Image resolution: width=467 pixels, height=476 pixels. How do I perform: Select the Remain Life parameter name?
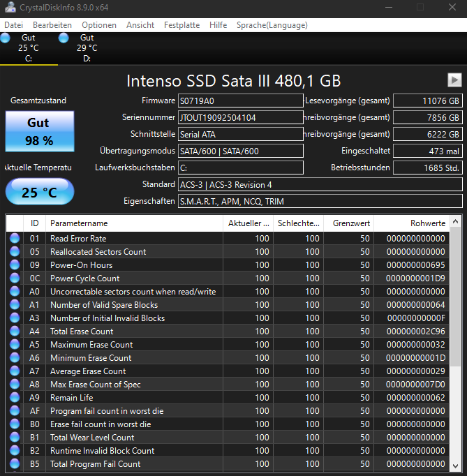point(72,398)
